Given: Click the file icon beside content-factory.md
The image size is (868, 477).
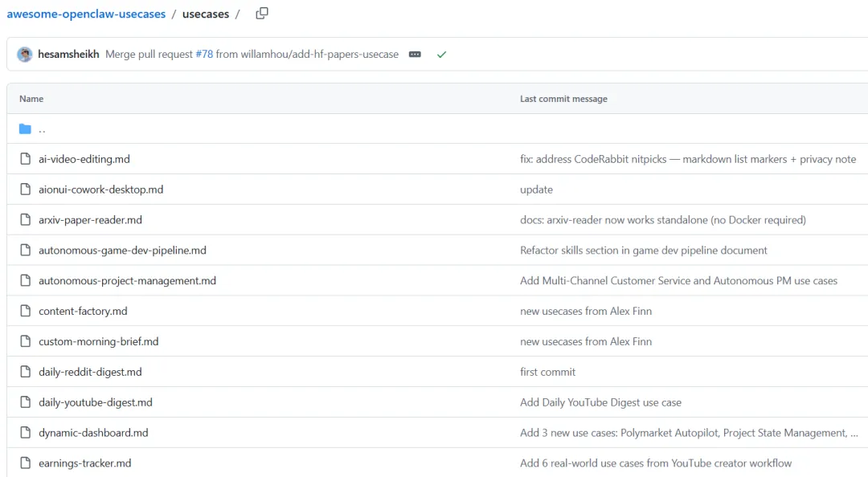Looking at the screenshot, I should 25,312.
